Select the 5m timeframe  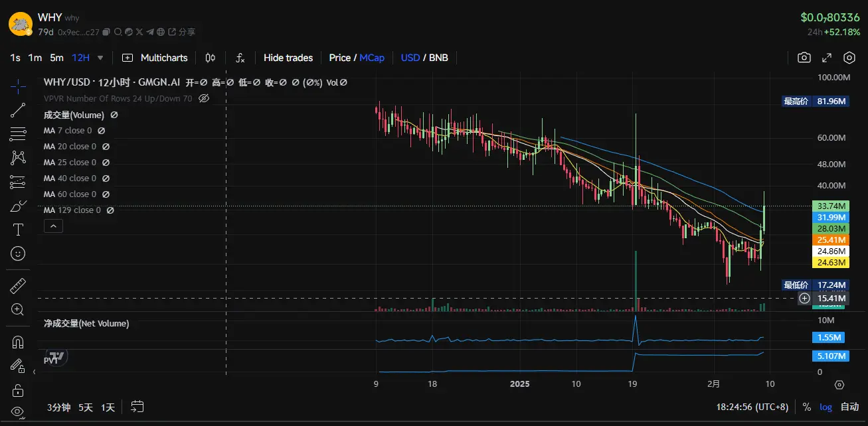pos(56,58)
